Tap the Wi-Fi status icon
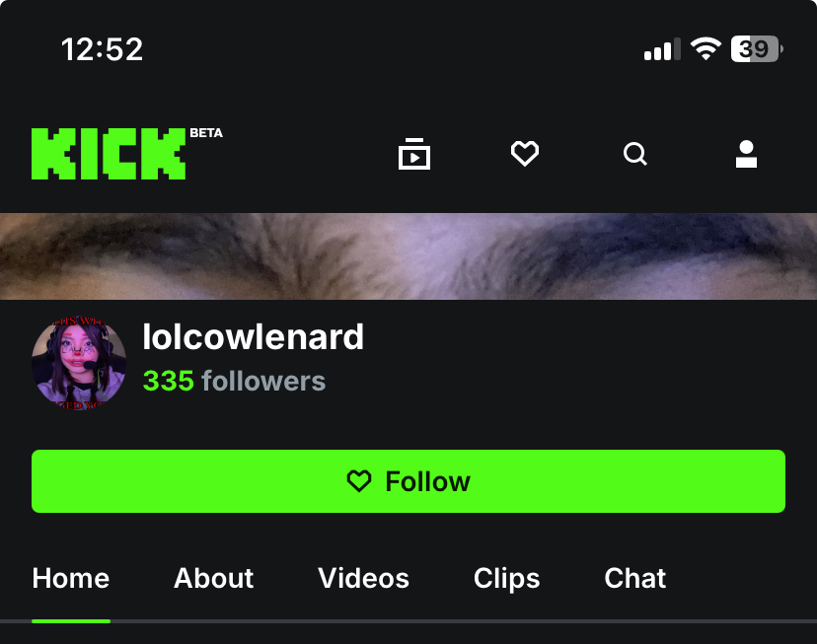Screen dimensions: 817x644 (706, 49)
